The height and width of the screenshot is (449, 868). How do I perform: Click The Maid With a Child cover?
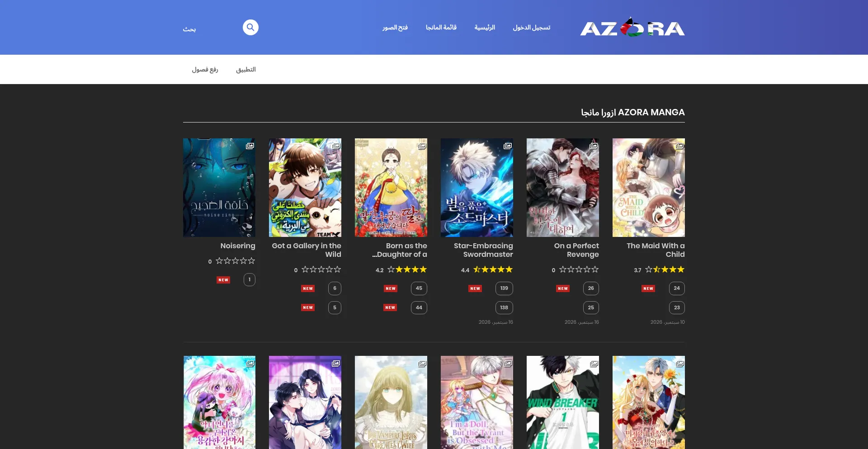[x=649, y=188]
